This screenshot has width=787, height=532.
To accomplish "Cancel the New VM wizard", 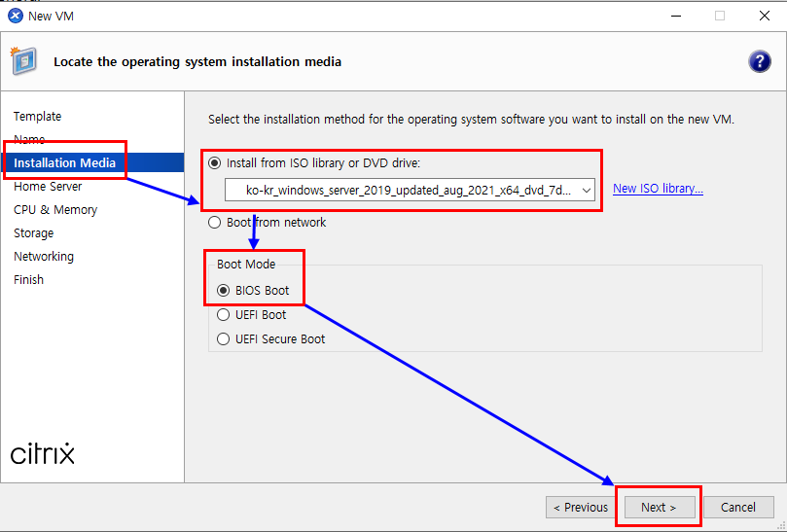I will [x=738, y=508].
